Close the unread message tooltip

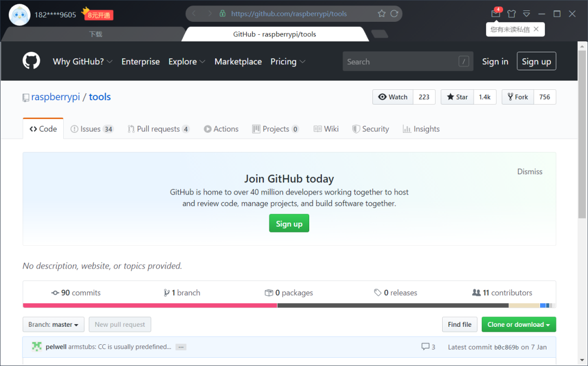tap(536, 29)
